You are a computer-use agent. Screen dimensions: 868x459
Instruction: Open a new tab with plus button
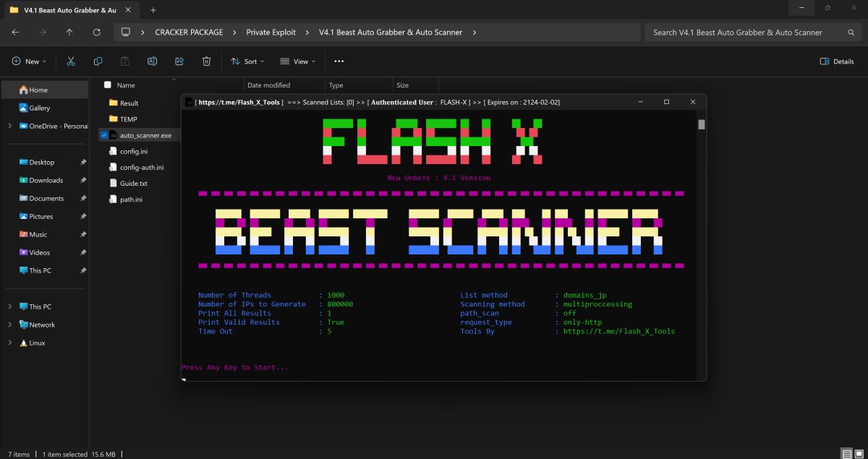pyautogui.click(x=153, y=10)
